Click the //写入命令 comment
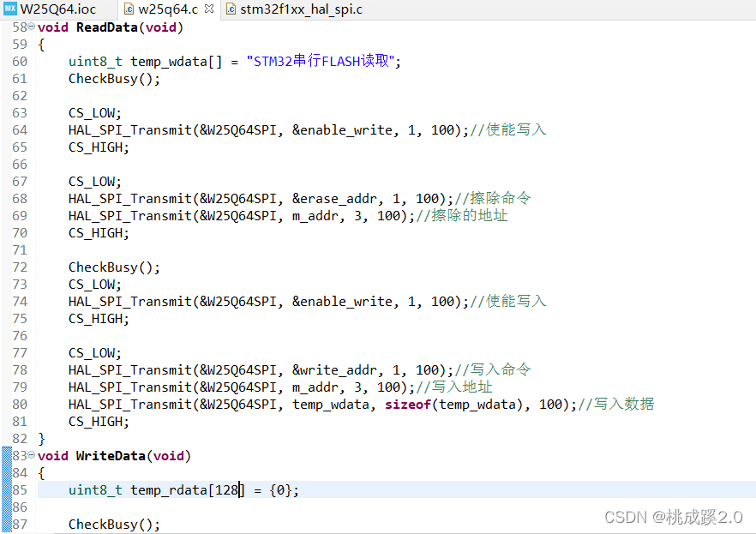The width and height of the screenshot is (756, 534). point(493,369)
